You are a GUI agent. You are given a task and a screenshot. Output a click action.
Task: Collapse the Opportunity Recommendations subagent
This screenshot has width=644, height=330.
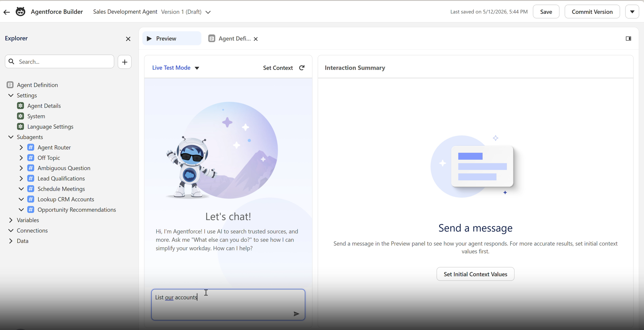tap(21, 210)
